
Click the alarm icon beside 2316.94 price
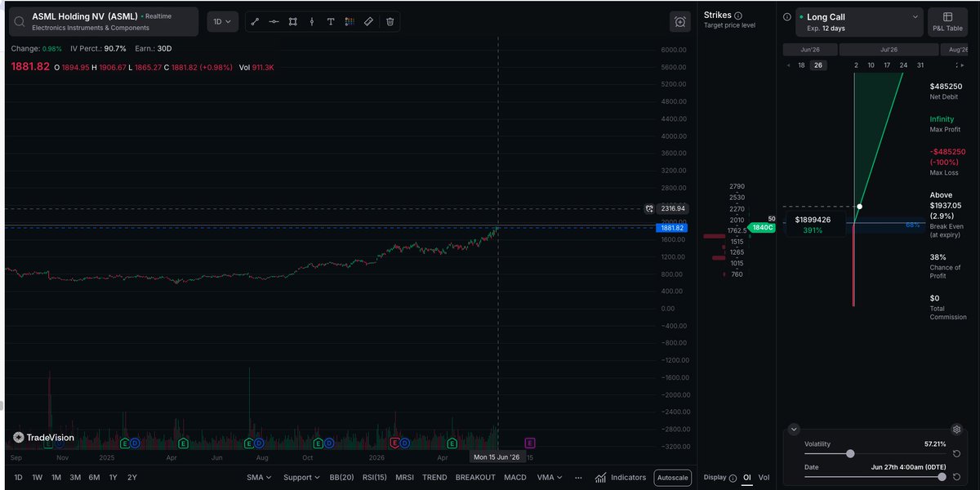tap(649, 209)
